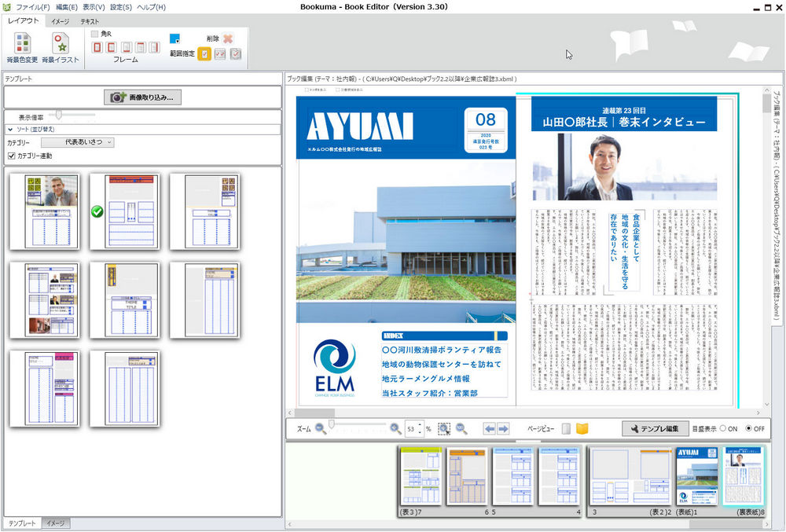Screen dimensions: 786x532
Task: Open the 表示(V) menu
Action: click(x=94, y=7)
